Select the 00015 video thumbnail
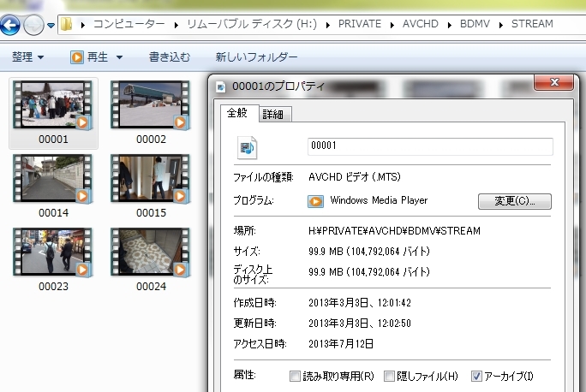The image size is (586, 392). pyautogui.click(x=151, y=179)
